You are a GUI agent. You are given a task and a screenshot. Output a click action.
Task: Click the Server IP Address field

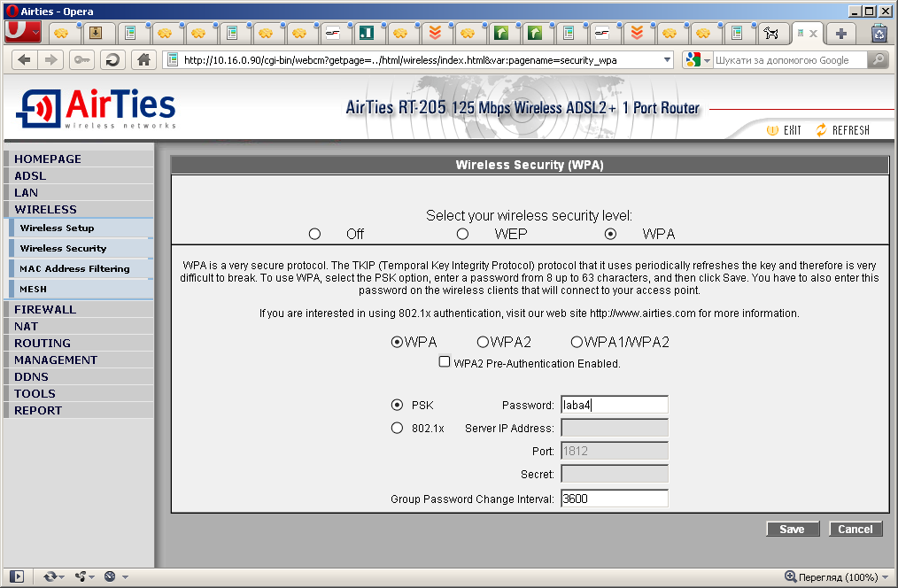615,428
